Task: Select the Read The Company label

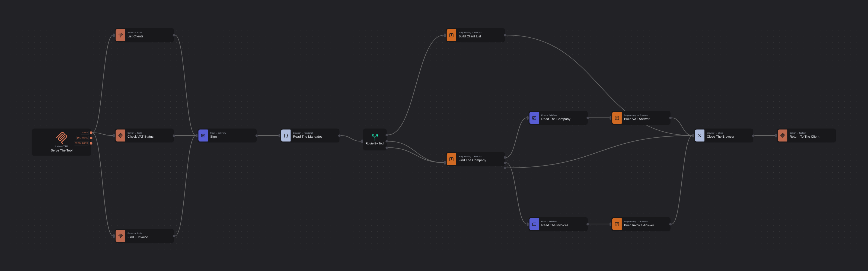Action: tap(556, 119)
